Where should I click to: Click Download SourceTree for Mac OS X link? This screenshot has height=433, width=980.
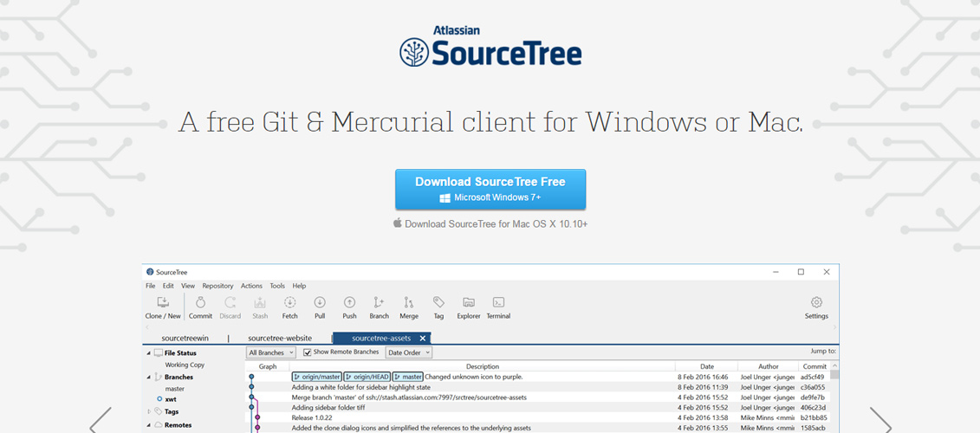pyautogui.click(x=490, y=223)
